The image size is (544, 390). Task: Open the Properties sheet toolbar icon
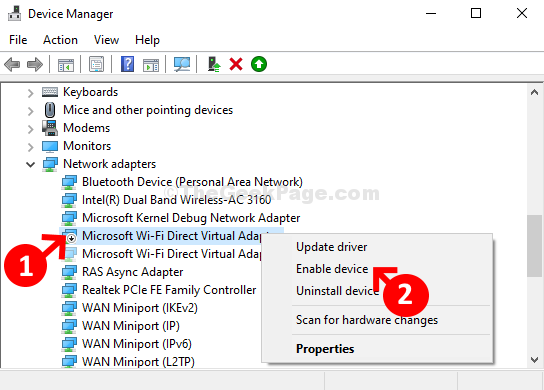96,64
